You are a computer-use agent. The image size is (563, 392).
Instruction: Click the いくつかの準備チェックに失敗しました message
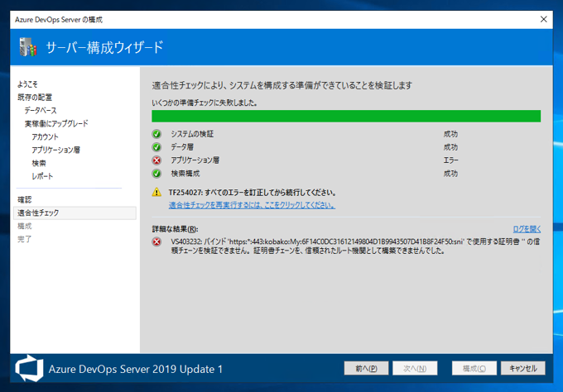[205, 103]
